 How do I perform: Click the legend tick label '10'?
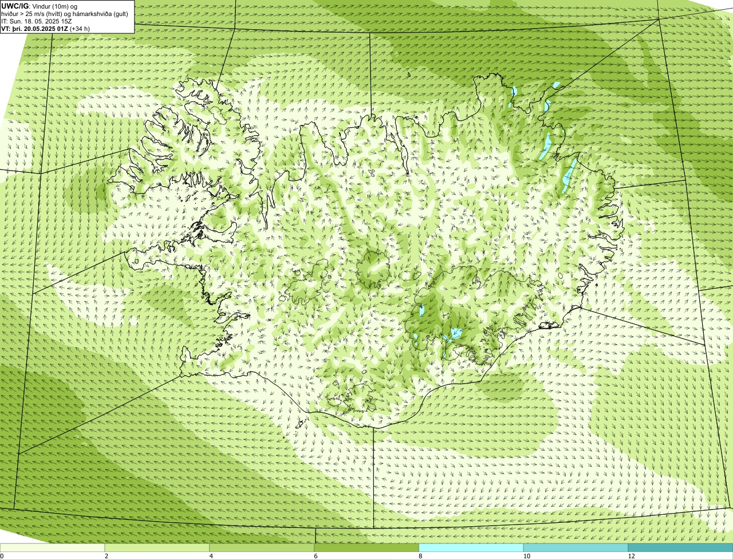point(526,556)
